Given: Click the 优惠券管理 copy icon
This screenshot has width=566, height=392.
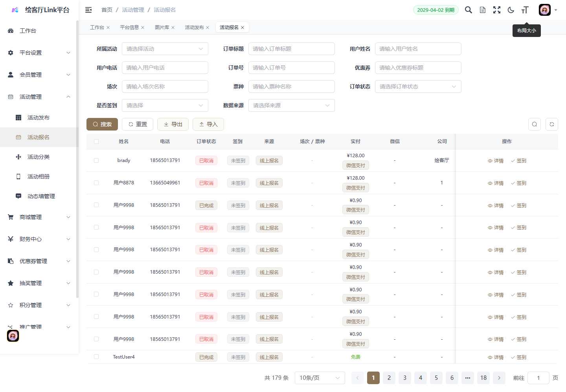Looking at the screenshot, I should [x=11, y=261].
